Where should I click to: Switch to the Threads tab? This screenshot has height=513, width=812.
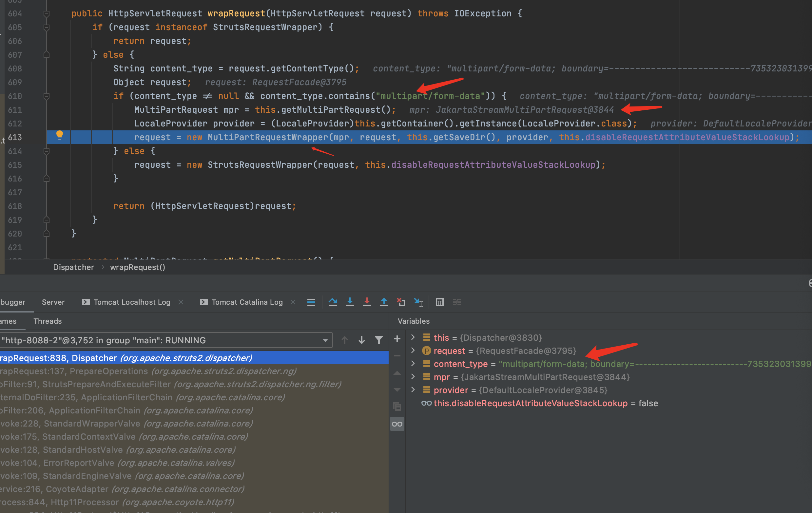click(47, 321)
